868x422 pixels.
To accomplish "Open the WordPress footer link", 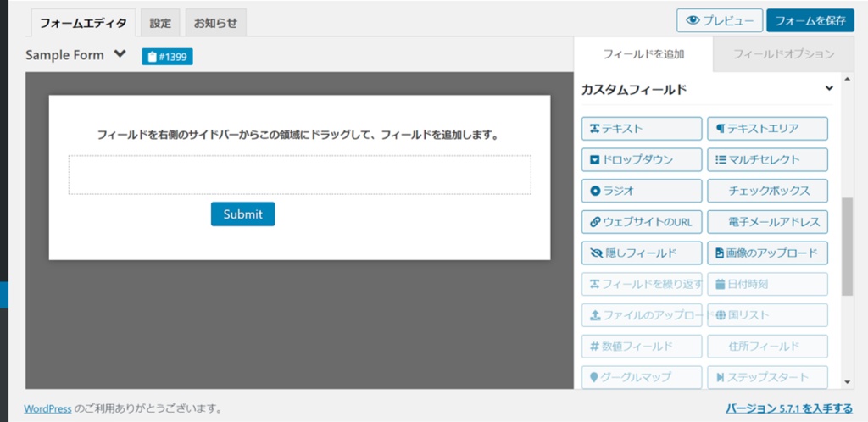I will pyautogui.click(x=47, y=408).
